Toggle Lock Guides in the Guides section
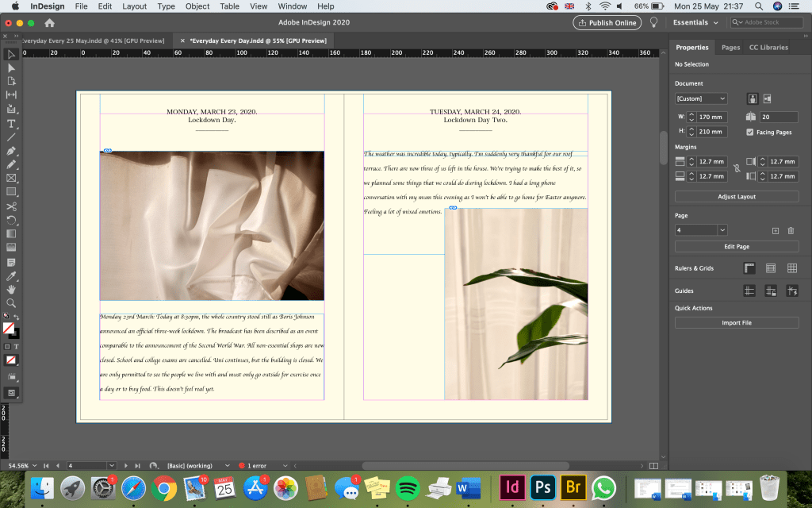Screen dimensions: 812x508 [x=770, y=291]
